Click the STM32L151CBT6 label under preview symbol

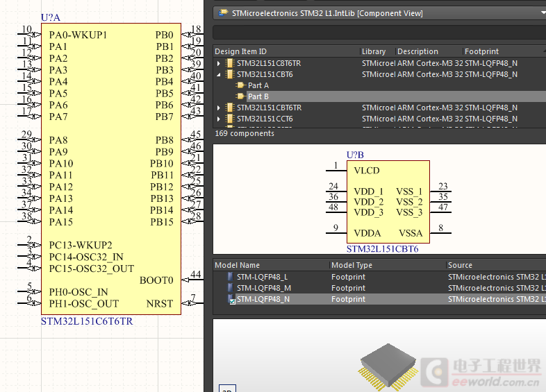point(382,249)
